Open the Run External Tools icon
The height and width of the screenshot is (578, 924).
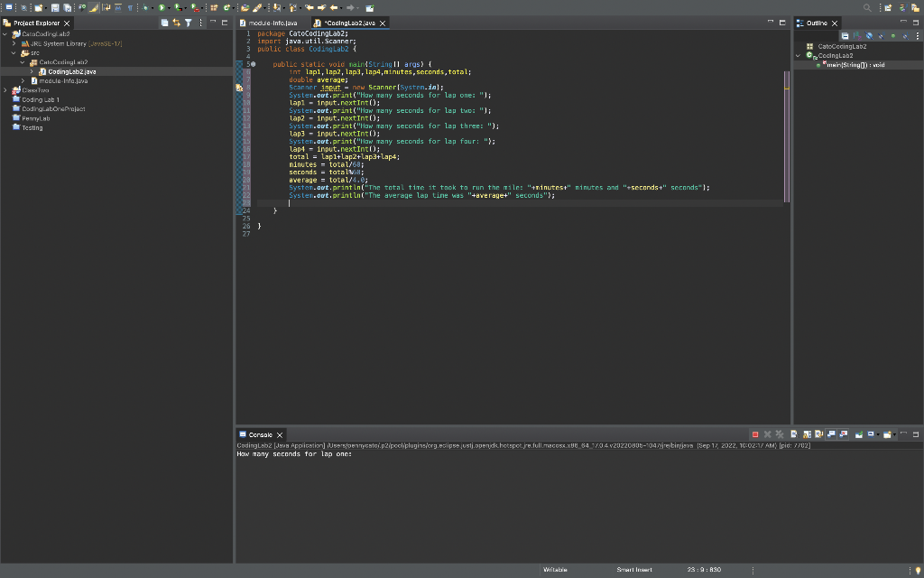[x=195, y=7]
